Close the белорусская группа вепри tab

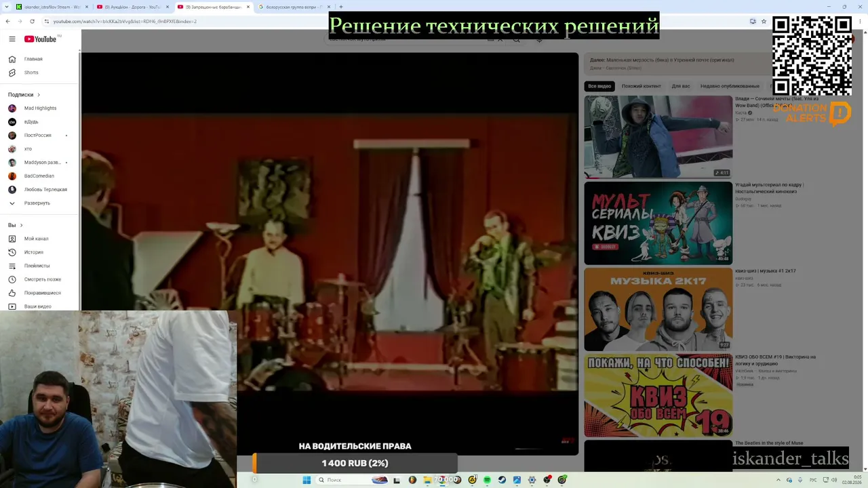click(x=329, y=7)
